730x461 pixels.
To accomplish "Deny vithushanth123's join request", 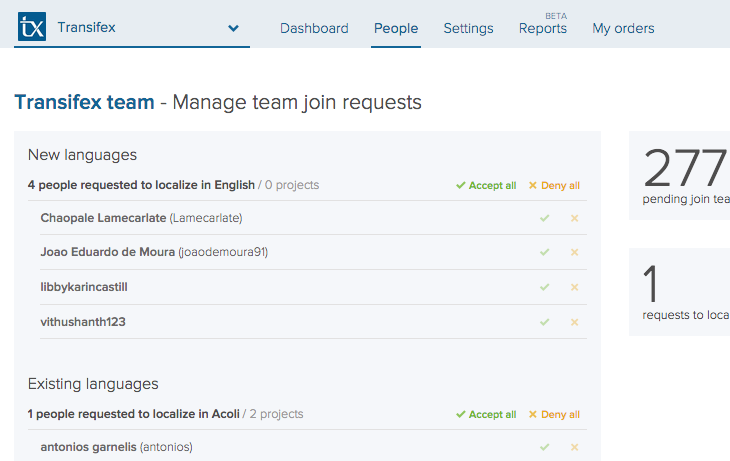I will click(x=575, y=322).
